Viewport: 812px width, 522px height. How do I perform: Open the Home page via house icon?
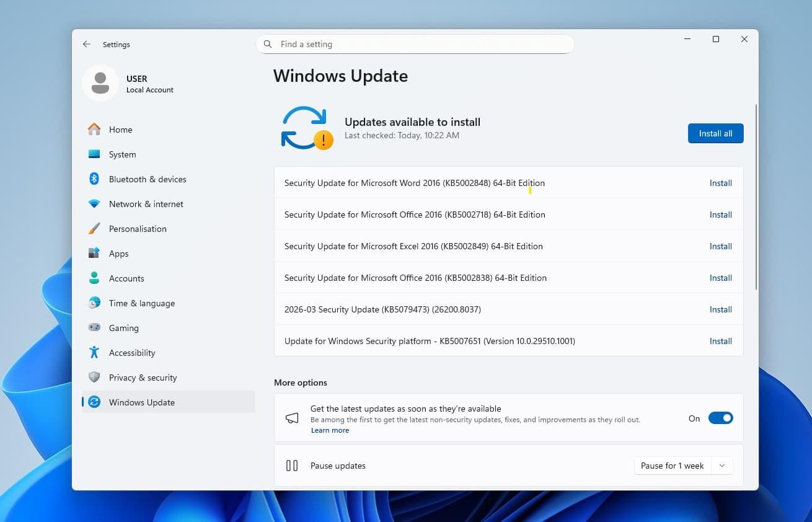94,130
